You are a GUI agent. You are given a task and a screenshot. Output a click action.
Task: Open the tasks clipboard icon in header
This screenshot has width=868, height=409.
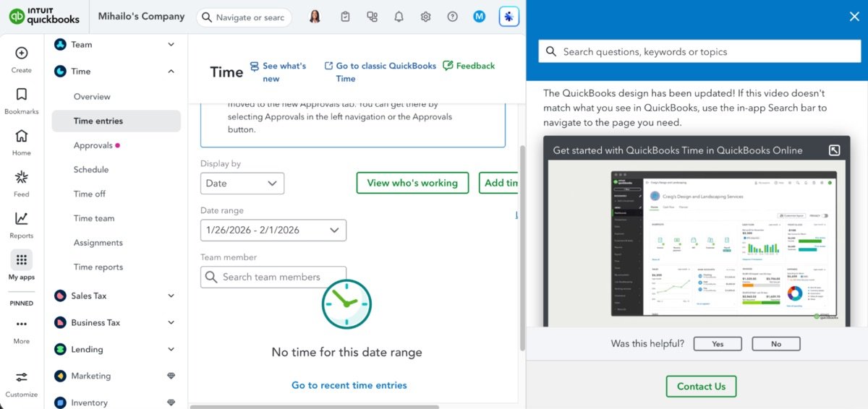(345, 17)
